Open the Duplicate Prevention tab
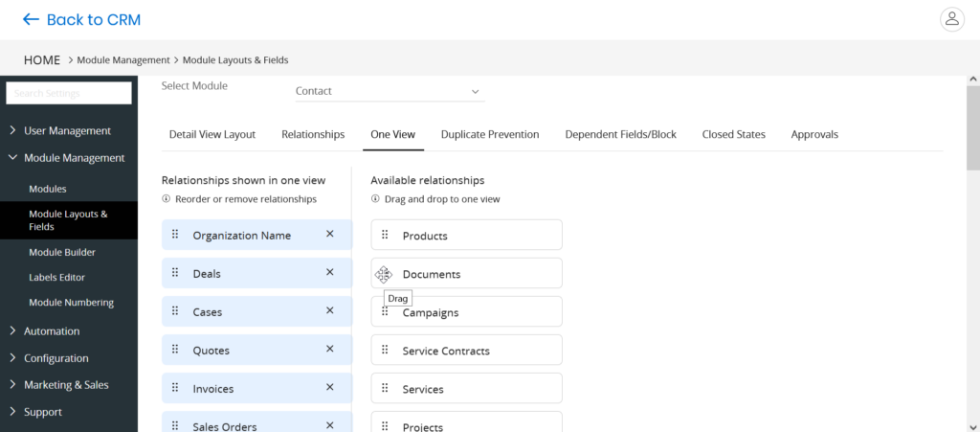Viewport: 980px width, 432px height. (x=490, y=134)
